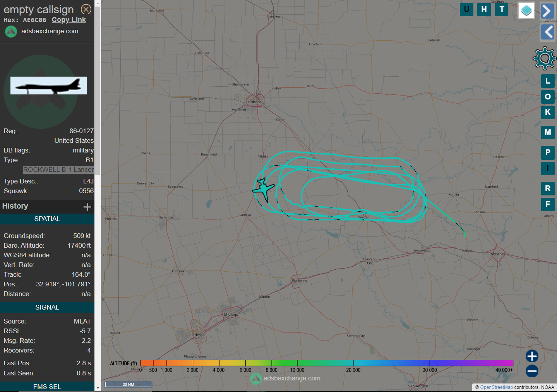The image size is (557, 392).
Task: Open the OpenStreetMap attribution link
Action: 496,387
